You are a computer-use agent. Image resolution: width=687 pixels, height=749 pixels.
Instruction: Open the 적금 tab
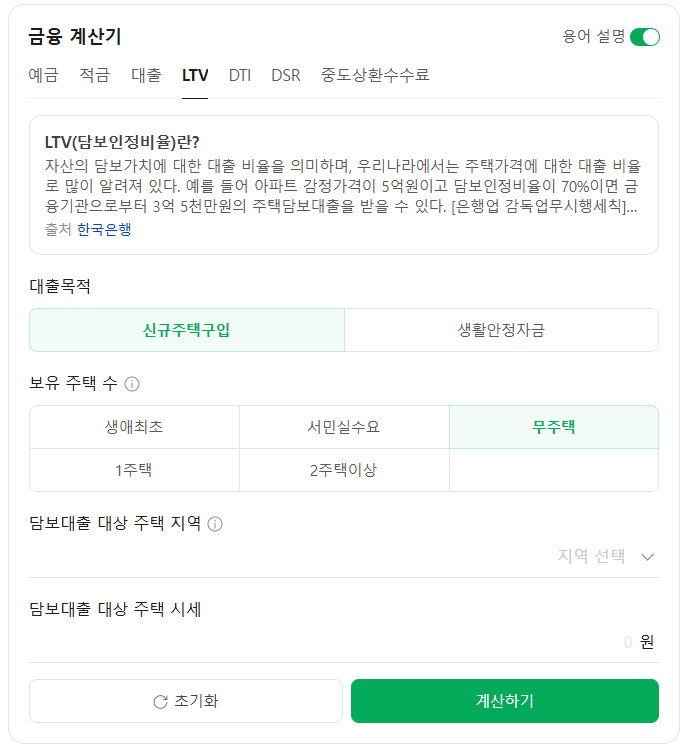point(95,75)
